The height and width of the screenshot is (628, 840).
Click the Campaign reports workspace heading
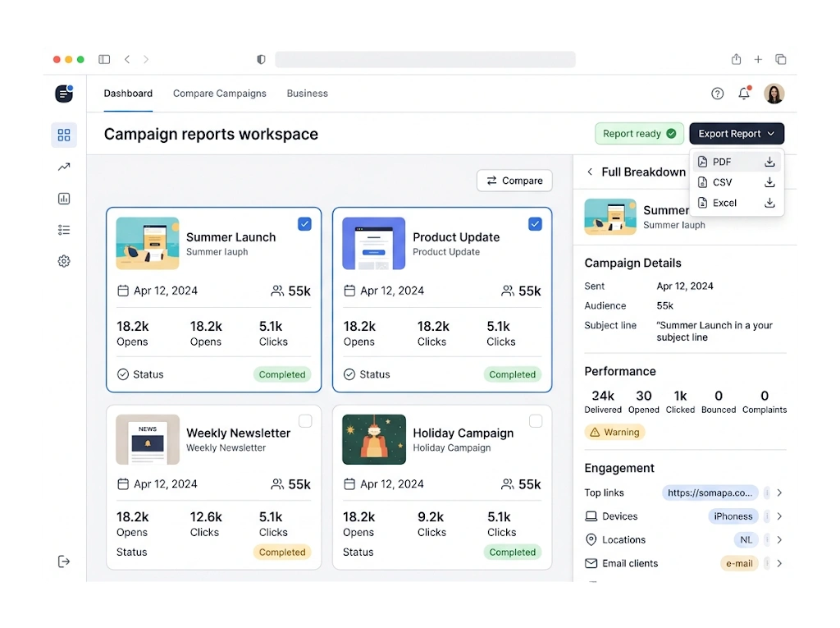coord(211,134)
